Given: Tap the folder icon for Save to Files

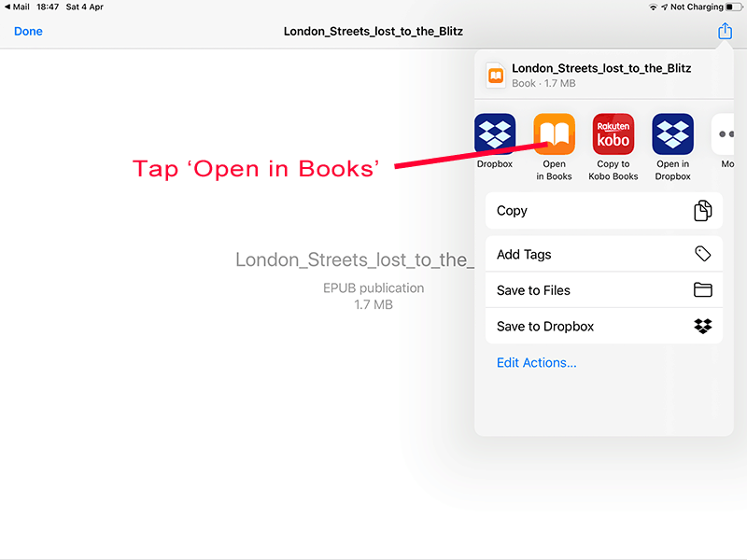Looking at the screenshot, I should tap(703, 290).
